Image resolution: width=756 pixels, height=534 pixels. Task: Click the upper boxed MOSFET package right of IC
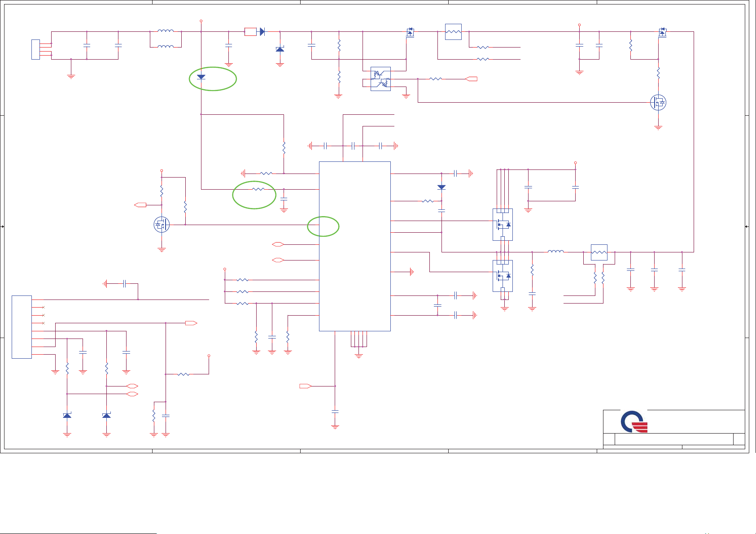click(x=503, y=225)
